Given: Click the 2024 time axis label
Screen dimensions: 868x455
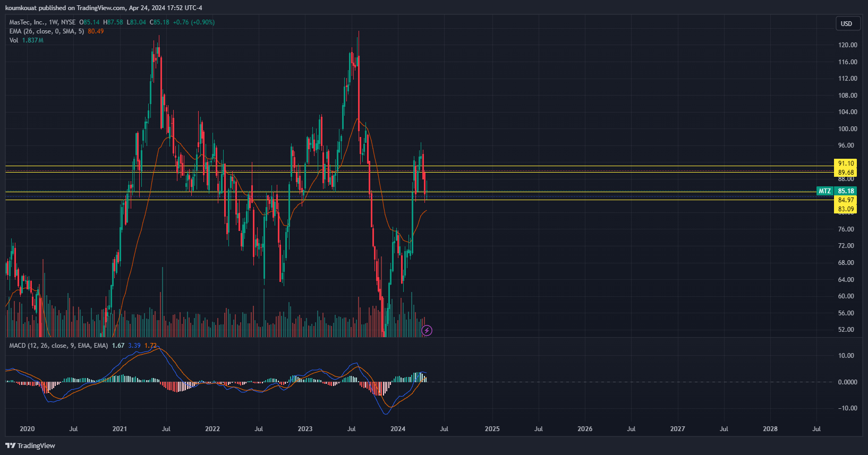Looking at the screenshot, I should point(398,429).
